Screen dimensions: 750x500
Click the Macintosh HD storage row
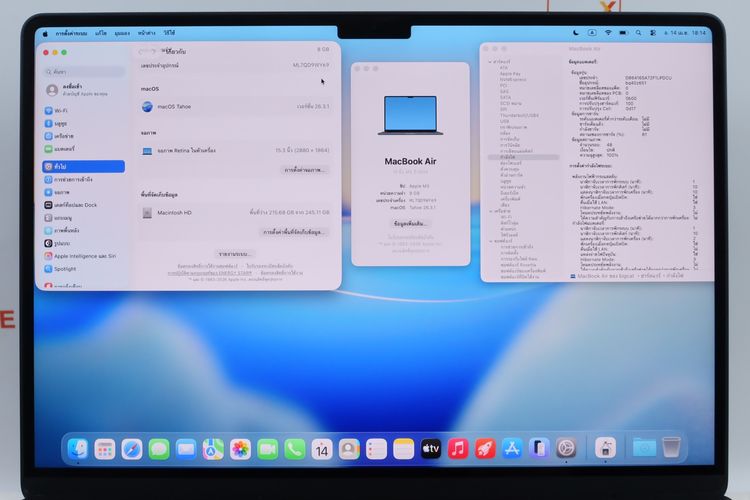pyautogui.click(x=235, y=212)
